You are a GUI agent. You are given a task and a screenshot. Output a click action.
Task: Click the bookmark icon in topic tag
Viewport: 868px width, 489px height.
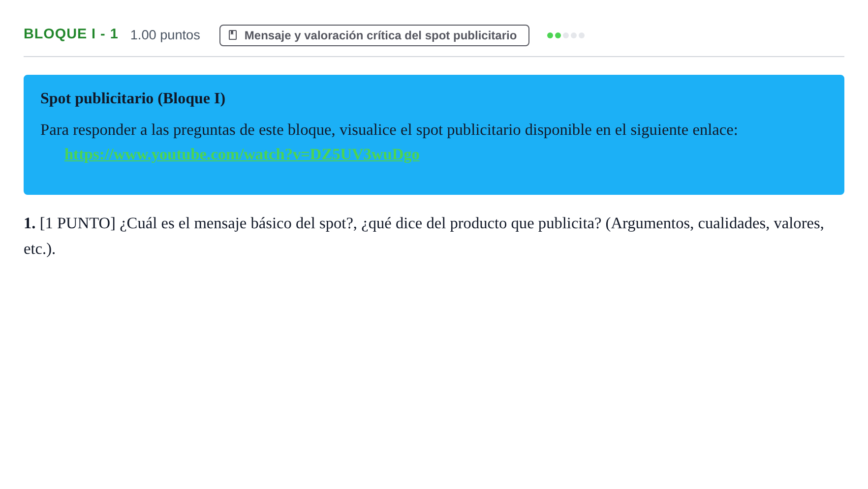pyautogui.click(x=233, y=35)
